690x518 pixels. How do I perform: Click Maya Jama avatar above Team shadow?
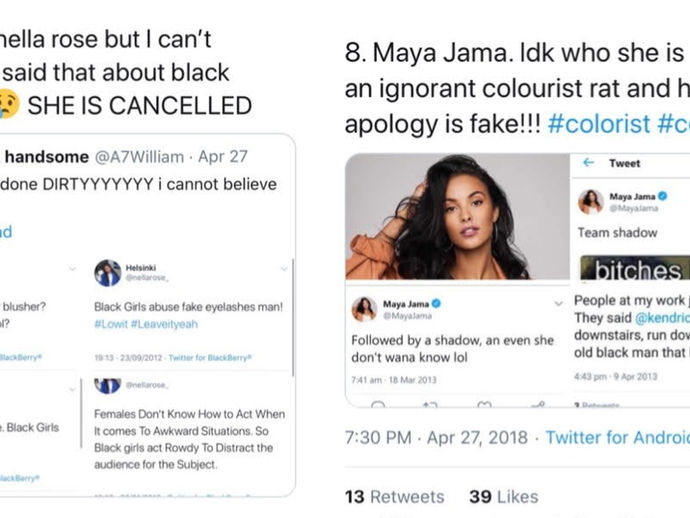click(x=591, y=202)
